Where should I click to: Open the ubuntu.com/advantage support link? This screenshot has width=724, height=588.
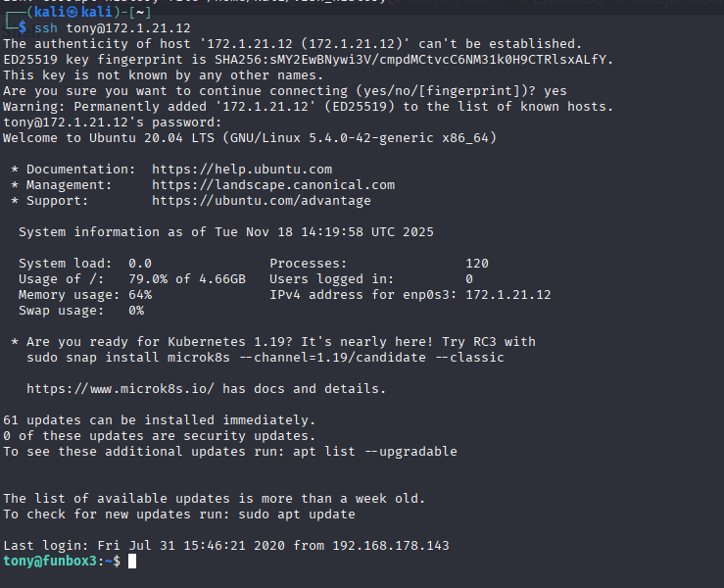point(262,201)
